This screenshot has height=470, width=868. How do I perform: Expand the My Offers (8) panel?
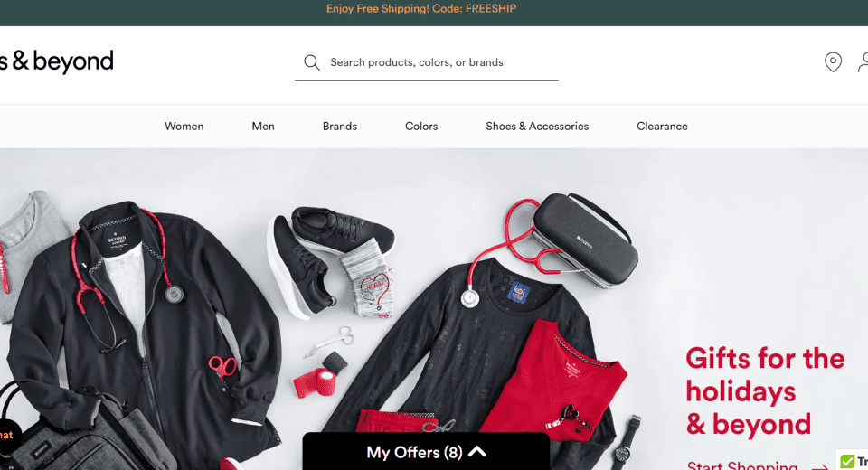[426, 452]
